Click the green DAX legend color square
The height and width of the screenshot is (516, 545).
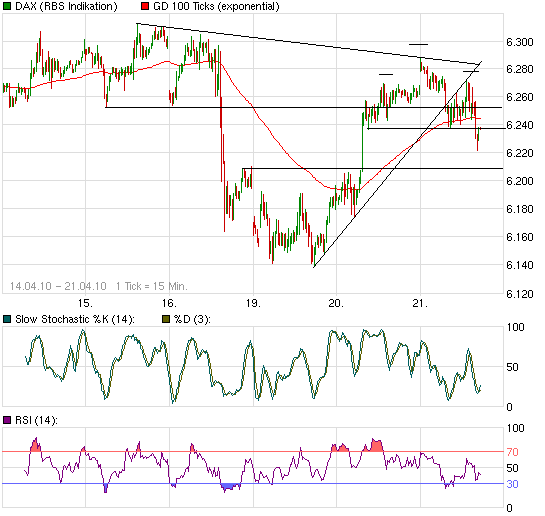(7, 6)
